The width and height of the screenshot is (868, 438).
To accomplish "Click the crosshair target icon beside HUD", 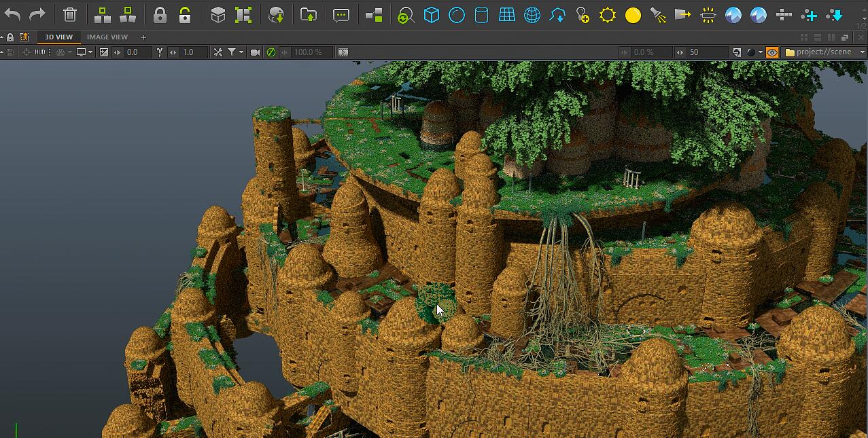I will point(26,52).
